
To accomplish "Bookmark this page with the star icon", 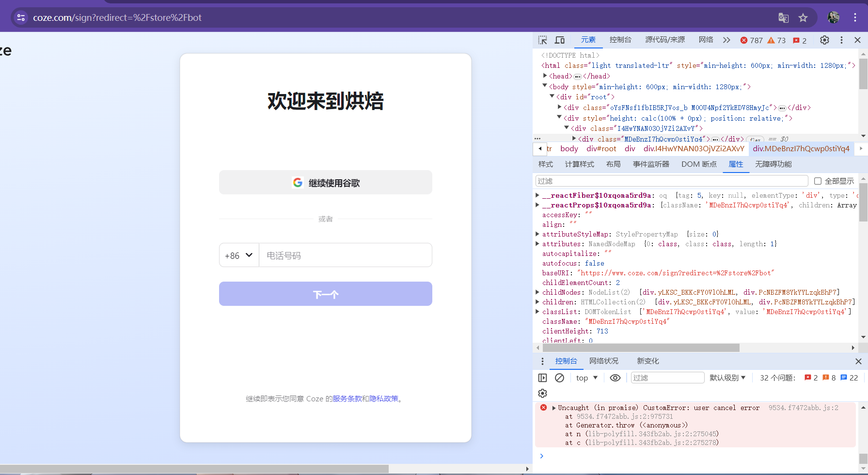I will pos(803,18).
